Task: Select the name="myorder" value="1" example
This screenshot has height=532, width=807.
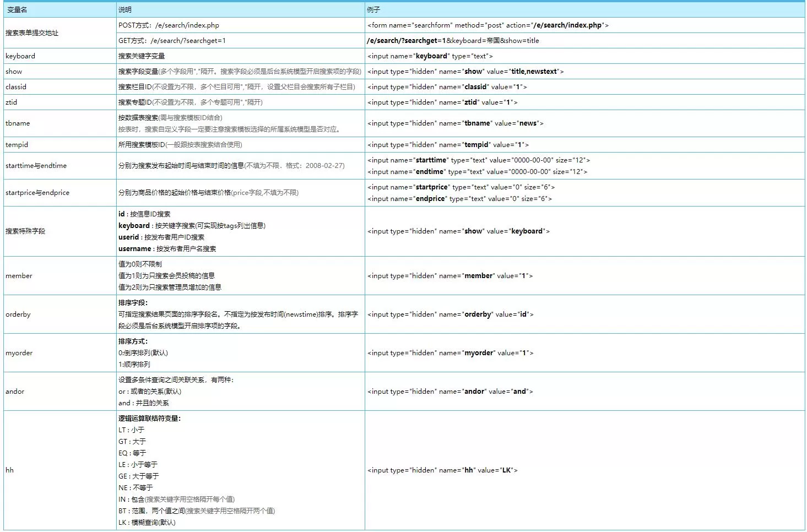Action: 450,353
